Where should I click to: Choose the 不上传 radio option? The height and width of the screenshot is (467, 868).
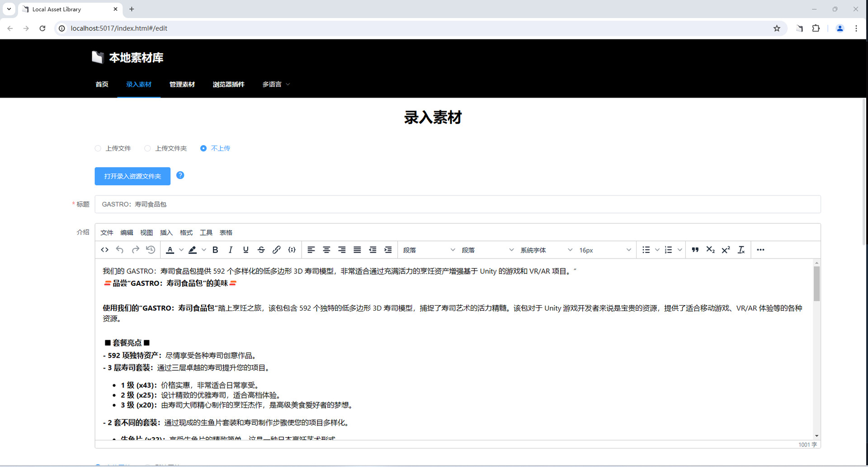click(x=203, y=148)
